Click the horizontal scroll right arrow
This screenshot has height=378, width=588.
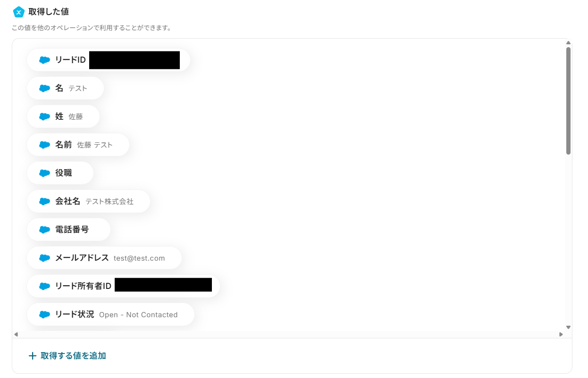pyautogui.click(x=561, y=334)
